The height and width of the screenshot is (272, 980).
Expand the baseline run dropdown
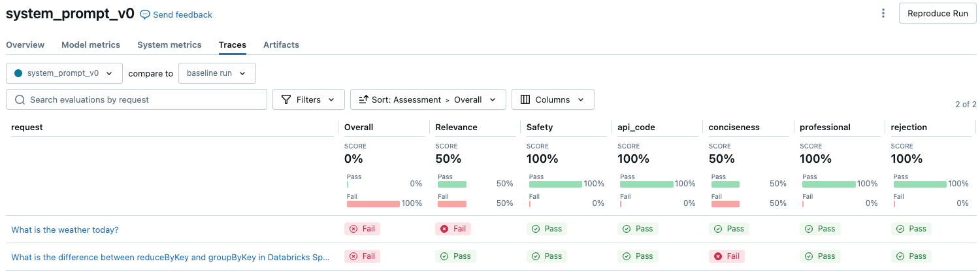217,73
